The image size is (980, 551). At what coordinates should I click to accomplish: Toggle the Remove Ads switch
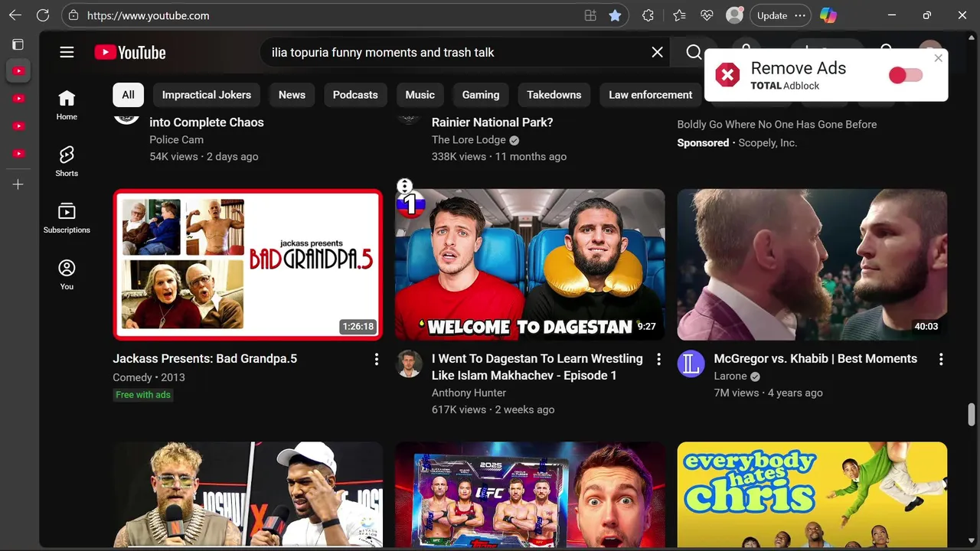click(x=906, y=75)
